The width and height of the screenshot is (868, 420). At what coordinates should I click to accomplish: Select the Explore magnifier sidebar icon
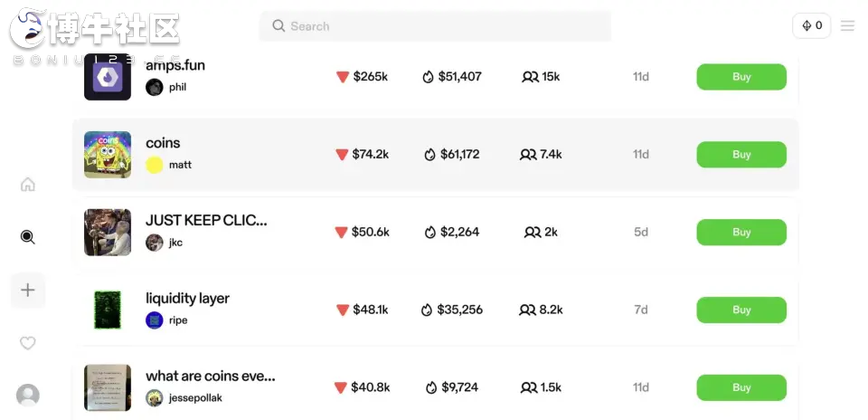28,237
